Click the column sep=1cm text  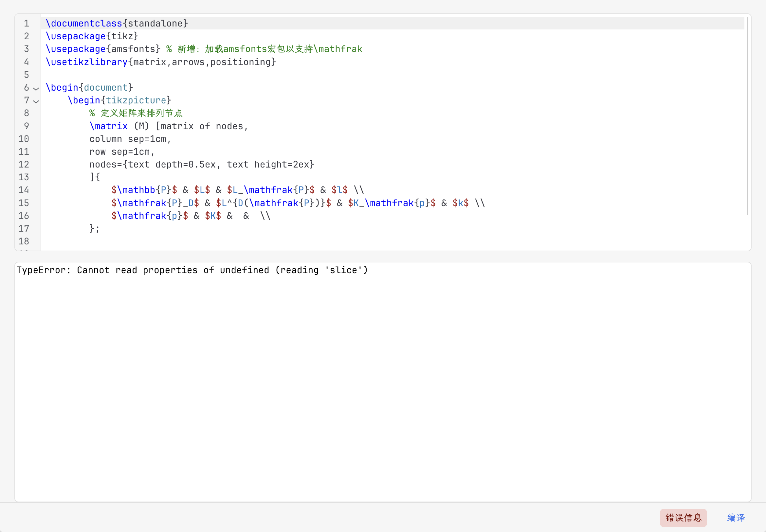click(130, 139)
